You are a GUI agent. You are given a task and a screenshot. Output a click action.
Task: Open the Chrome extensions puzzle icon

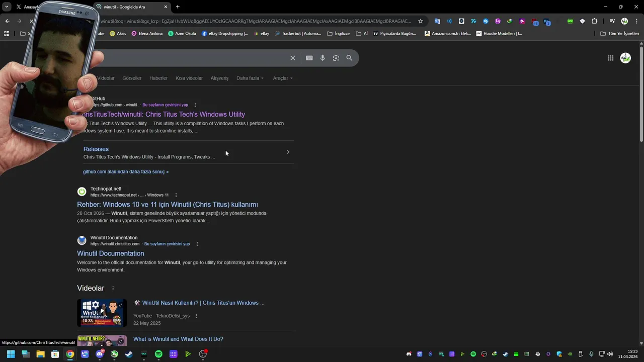[x=595, y=21]
